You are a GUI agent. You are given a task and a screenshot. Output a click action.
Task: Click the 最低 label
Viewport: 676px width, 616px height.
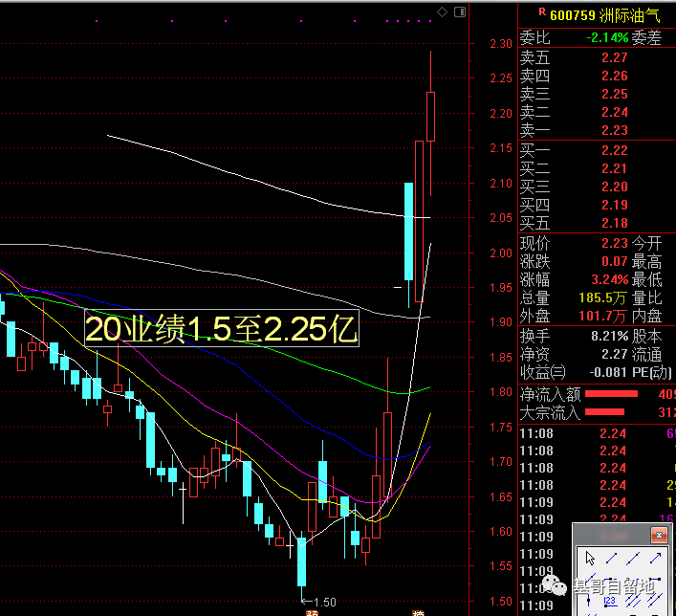click(x=646, y=279)
